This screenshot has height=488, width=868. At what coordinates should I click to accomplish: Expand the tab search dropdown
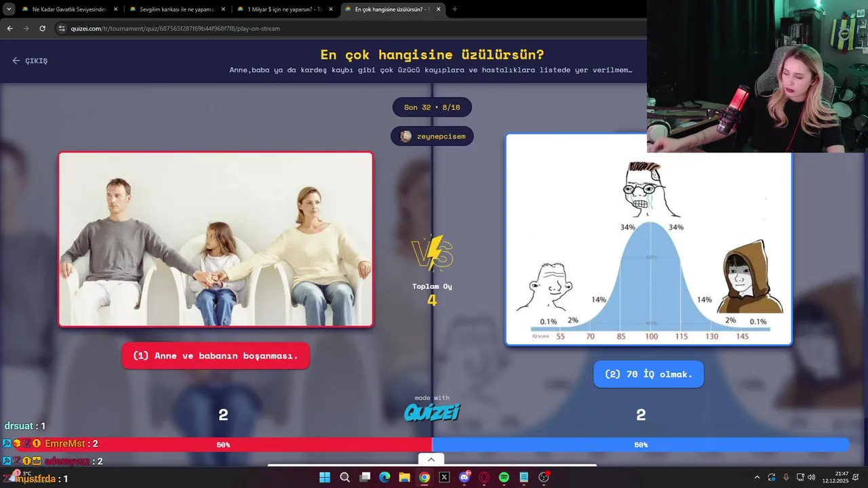9,9
